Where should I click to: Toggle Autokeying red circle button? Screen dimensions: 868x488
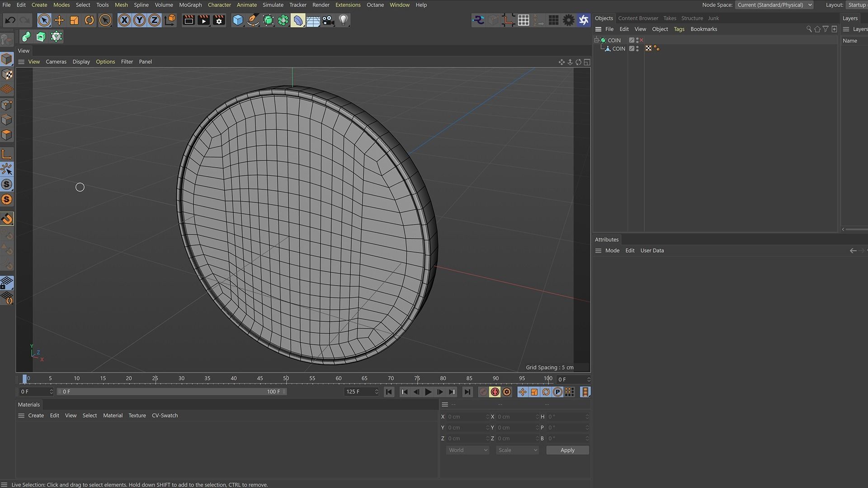click(495, 392)
